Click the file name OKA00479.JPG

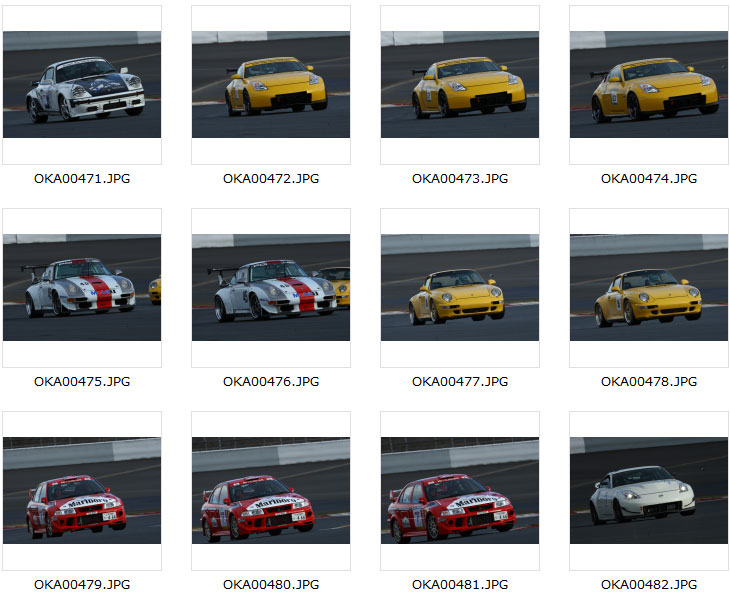coord(82,585)
